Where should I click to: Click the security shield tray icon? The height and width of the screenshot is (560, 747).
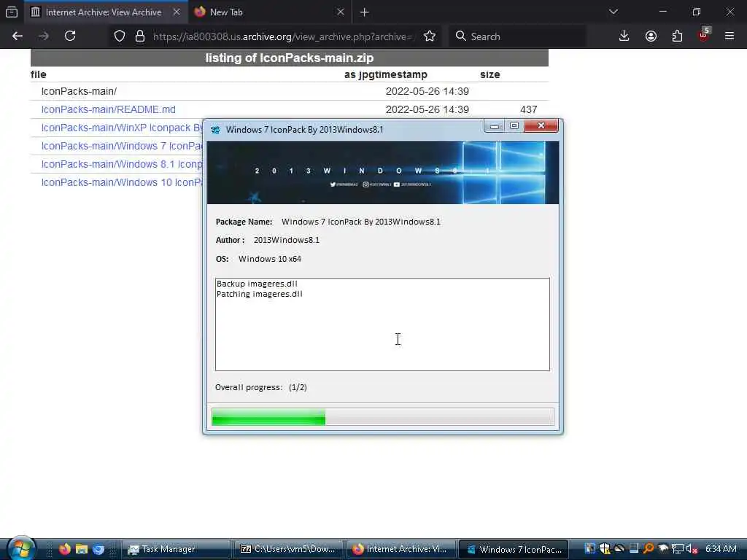605,548
